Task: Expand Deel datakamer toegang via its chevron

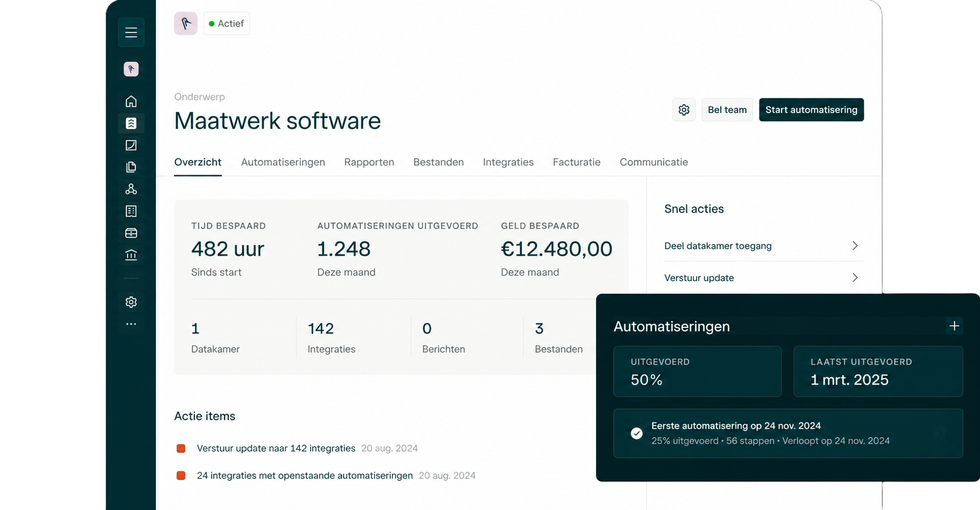Action: (855, 246)
